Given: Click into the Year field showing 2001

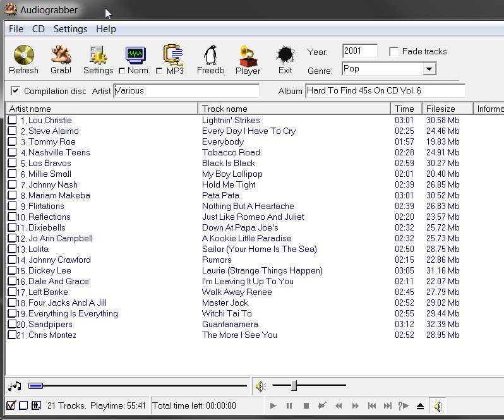Looking at the screenshot, I should click(359, 51).
